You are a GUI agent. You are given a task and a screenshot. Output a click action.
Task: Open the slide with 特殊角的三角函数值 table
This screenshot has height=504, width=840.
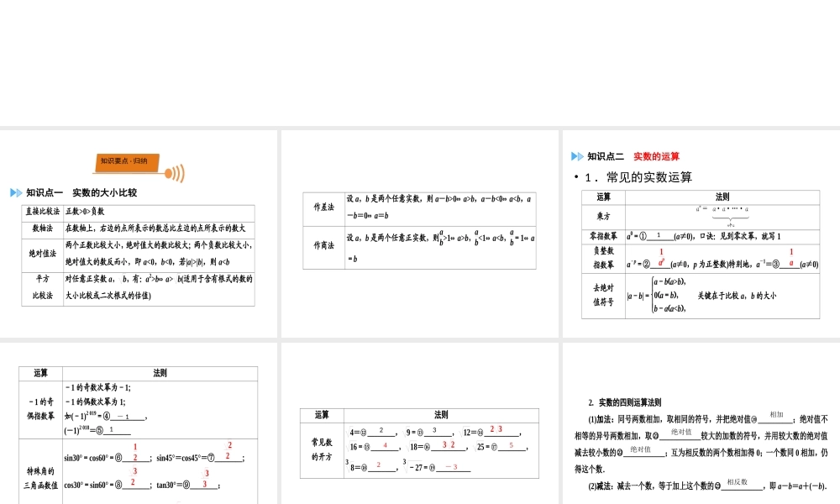[139, 423]
